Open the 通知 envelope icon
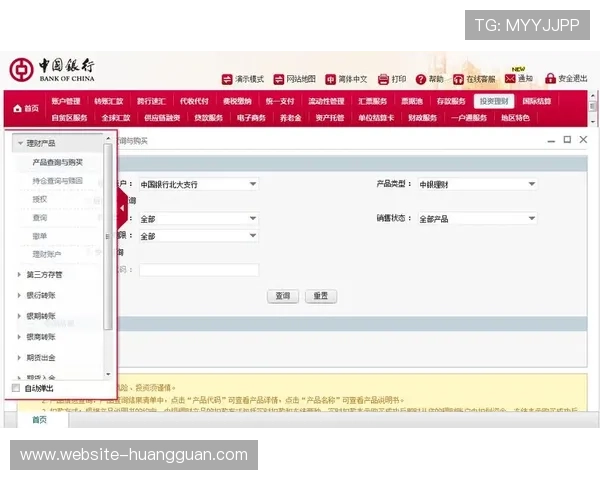600x480 pixels. tap(510, 79)
